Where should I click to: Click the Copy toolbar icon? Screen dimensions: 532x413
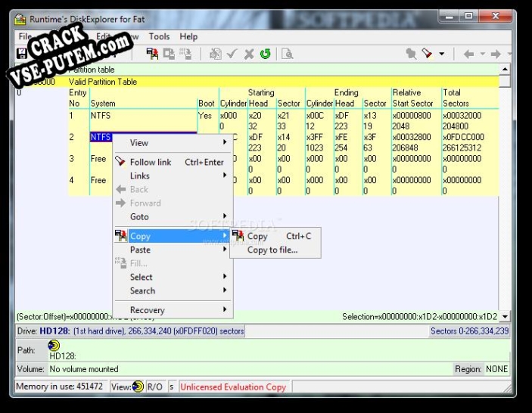(152, 54)
